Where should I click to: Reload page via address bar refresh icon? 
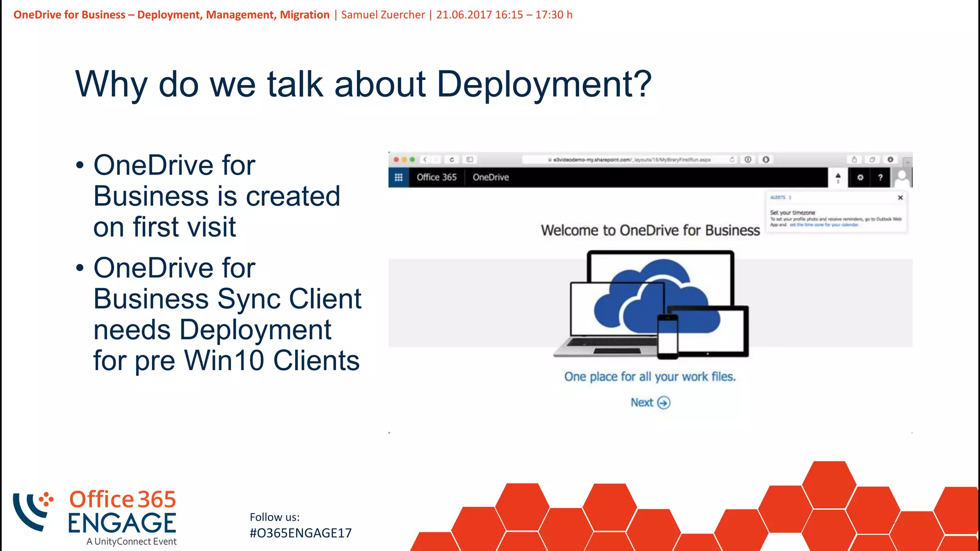(x=732, y=160)
